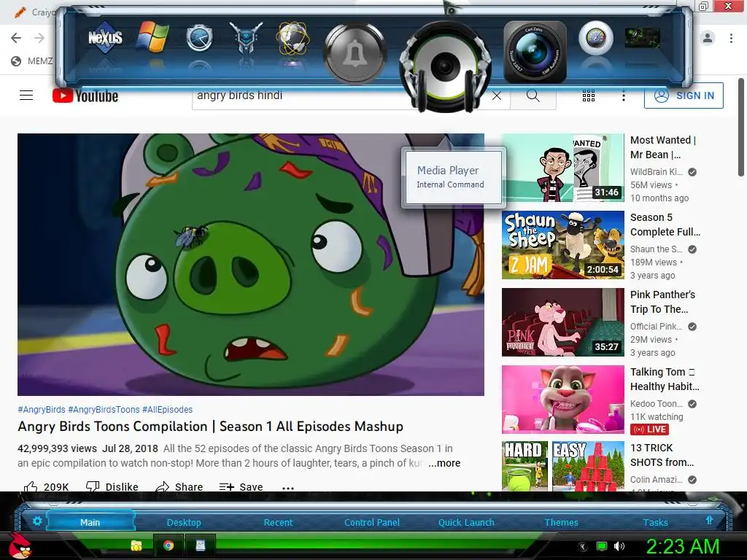Open YouTube hamburger guide menu
747x560 pixels.
coord(26,96)
